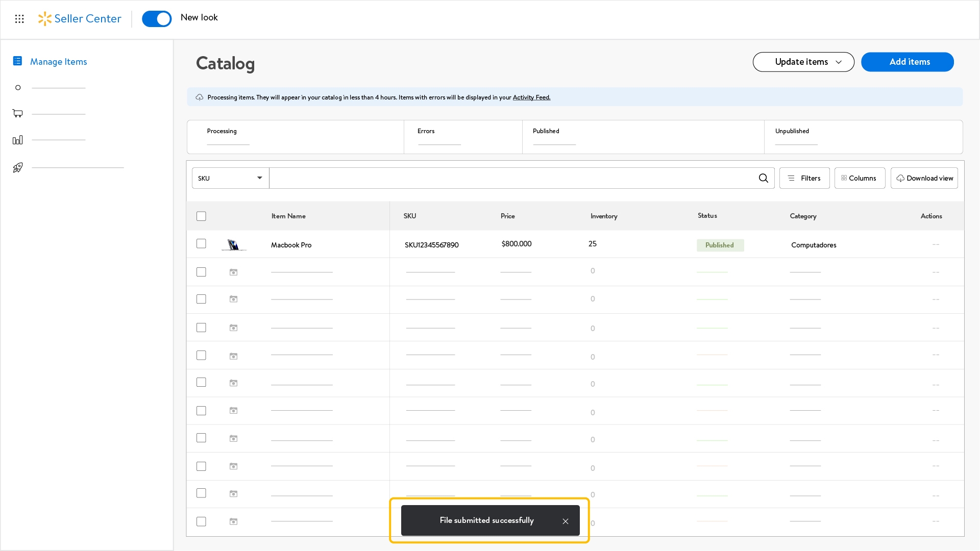Click the inventory value 25
Image resolution: width=980 pixels, height=551 pixels.
pos(593,244)
